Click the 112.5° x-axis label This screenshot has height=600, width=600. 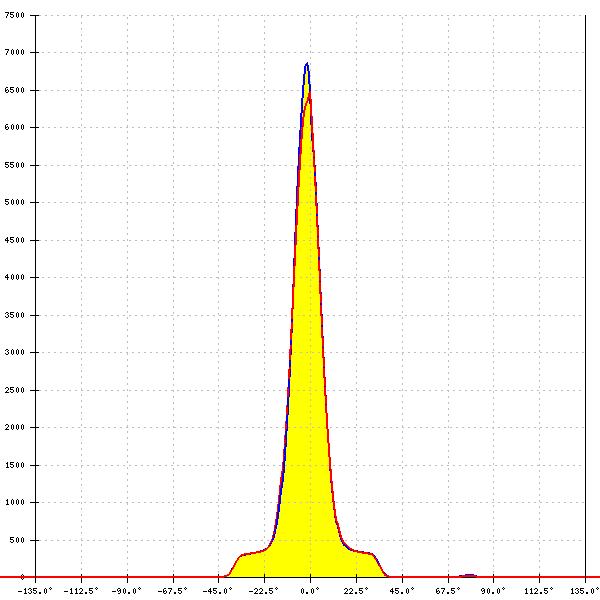pyautogui.click(x=539, y=591)
